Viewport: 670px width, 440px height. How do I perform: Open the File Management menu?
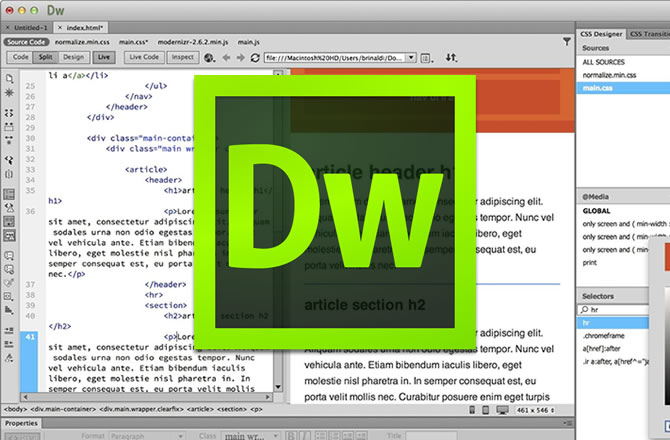point(452,58)
